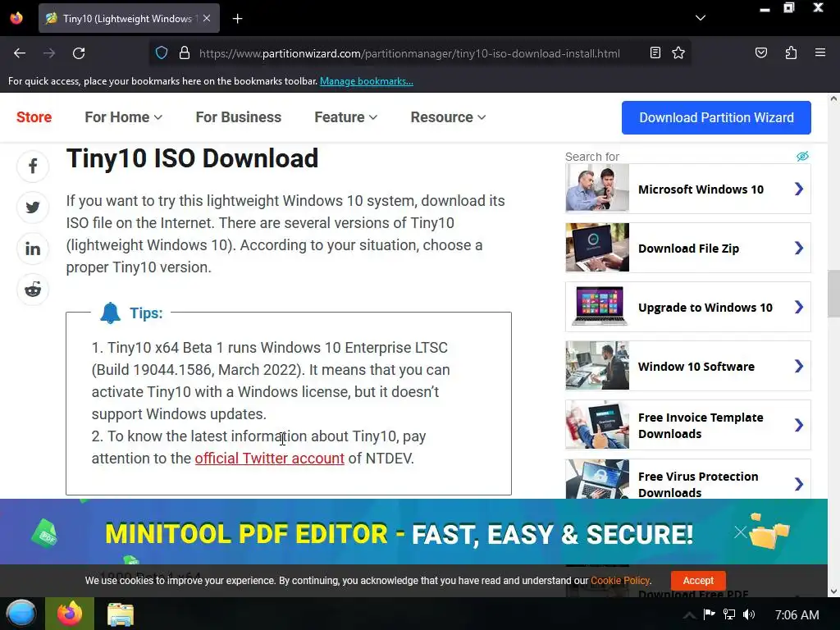Viewport: 840px width, 630px height.
Task: Click Firefox icon in the taskbar
Action: (70, 614)
